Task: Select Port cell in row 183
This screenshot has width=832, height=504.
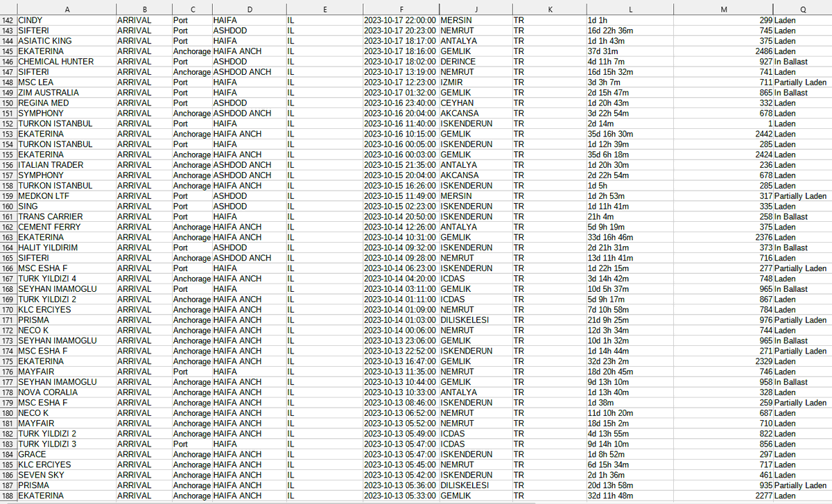Action: (191, 444)
